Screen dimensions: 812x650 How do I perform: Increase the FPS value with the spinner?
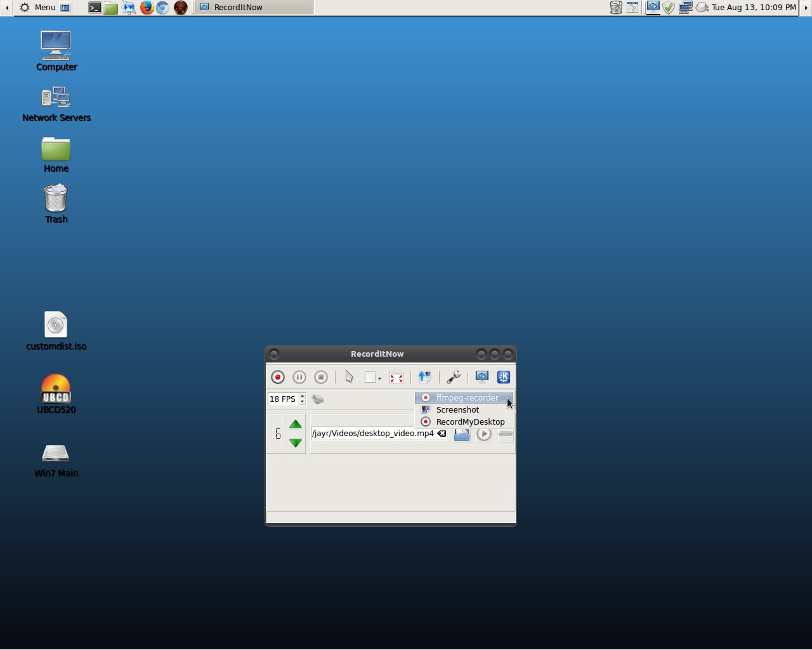click(301, 396)
